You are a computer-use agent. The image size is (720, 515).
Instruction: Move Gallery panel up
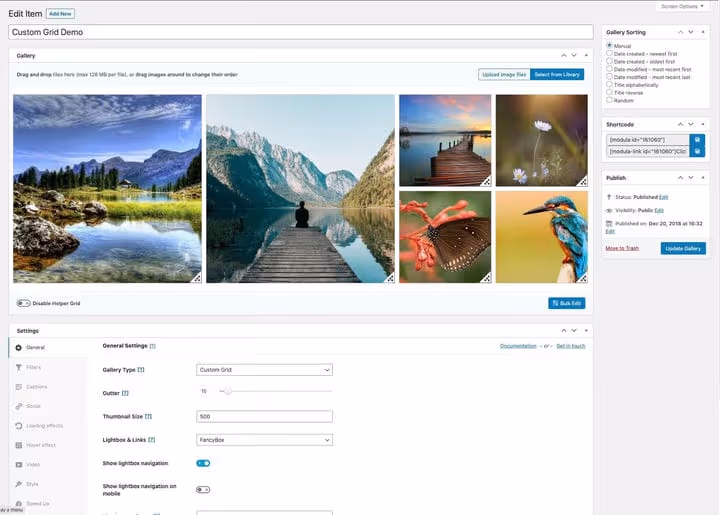pos(563,56)
